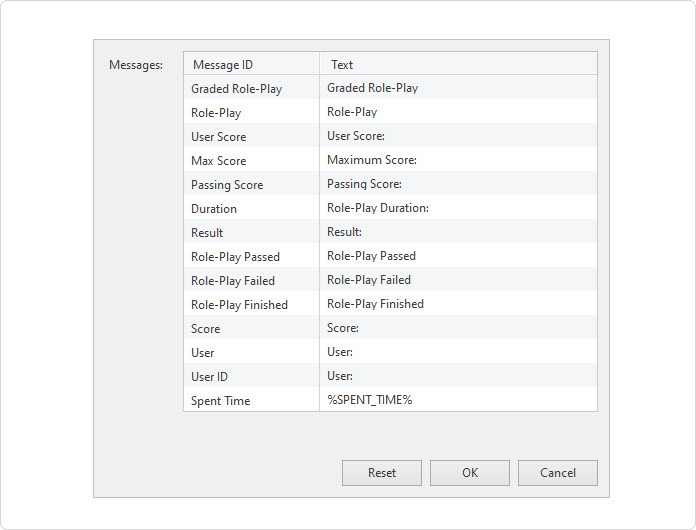Confirm changes with the OK button
The image size is (696, 530).
pyautogui.click(x=470, y=473)
